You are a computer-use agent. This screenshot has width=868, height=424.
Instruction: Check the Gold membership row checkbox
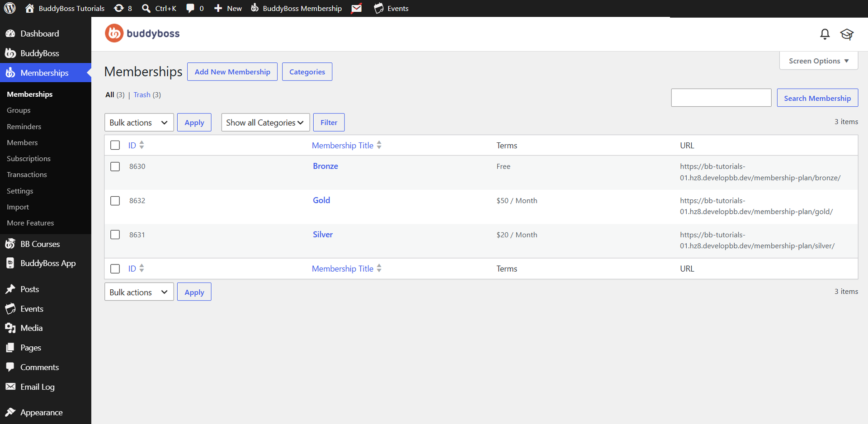tap(115, 201)
